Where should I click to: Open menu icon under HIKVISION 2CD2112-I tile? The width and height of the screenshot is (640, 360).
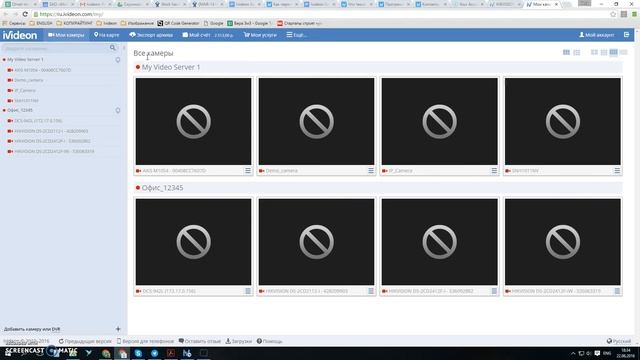pyautogui.click(x=371, y=291)
